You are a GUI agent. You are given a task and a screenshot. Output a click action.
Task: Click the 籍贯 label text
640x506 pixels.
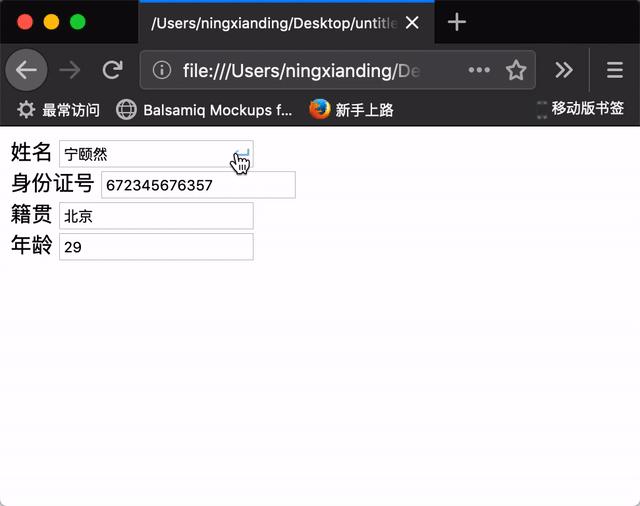tap(31, 214)
